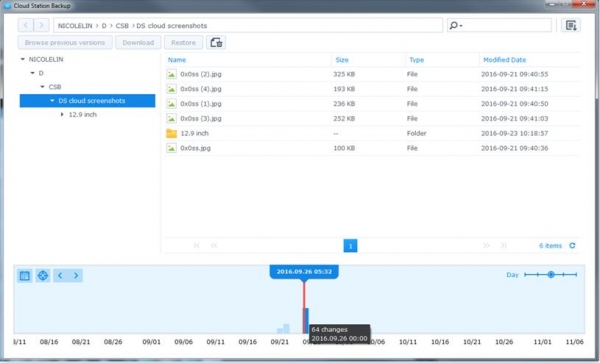Click the Download button
The width and height of the screenshot is (600, 363).
coord(138,42)
